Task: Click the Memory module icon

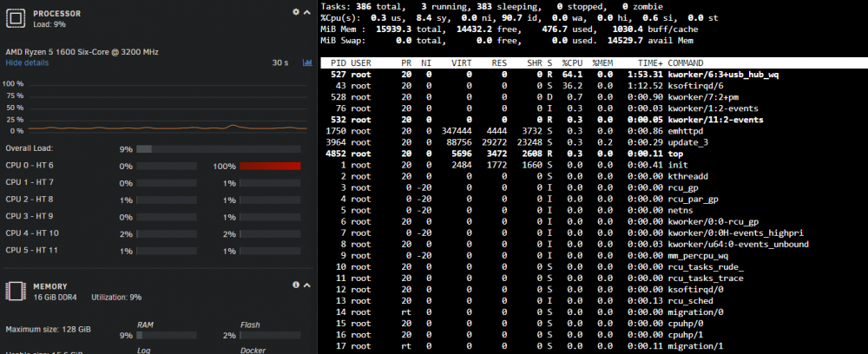Action: point(15,292)
